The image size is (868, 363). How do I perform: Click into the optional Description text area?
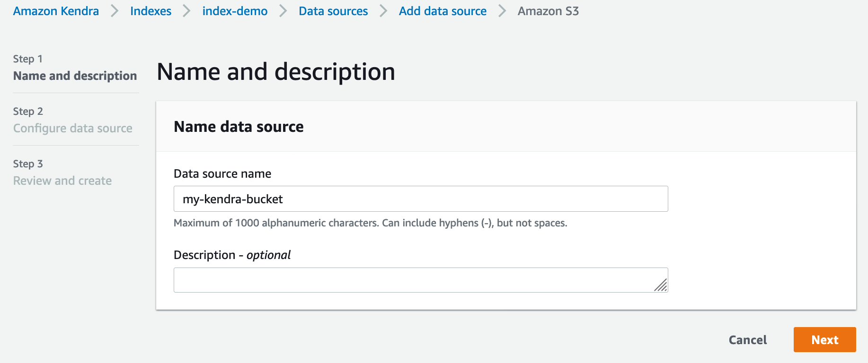click(412, 280)
